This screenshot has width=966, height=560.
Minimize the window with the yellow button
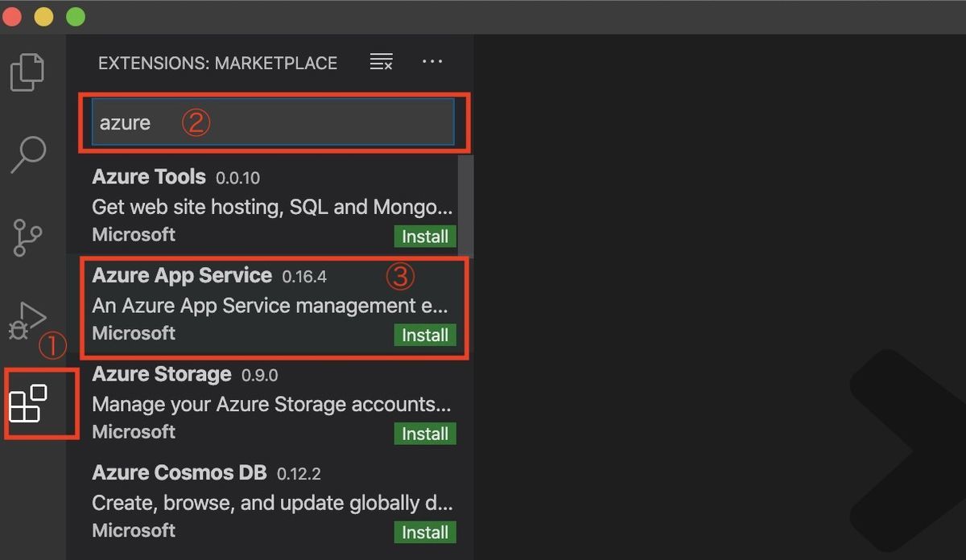(x=43, y=16)
